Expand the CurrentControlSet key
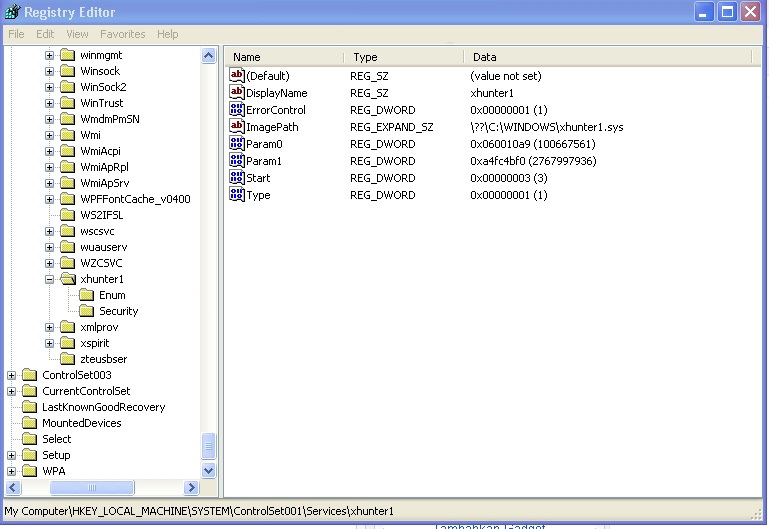The height and width of the screenshot is (529, 769). pyautogui.click(x=11, y=391)
